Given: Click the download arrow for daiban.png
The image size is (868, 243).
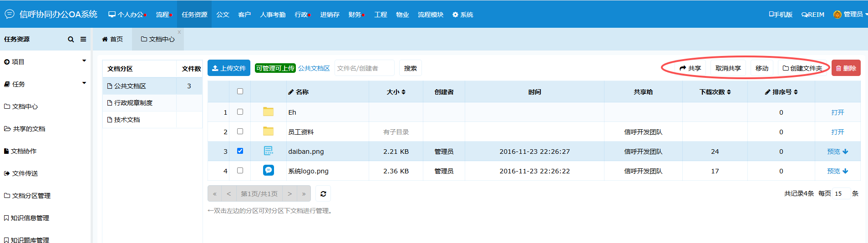Looking at the screenshot, I should pyautogui.click(x=845, y=152).
